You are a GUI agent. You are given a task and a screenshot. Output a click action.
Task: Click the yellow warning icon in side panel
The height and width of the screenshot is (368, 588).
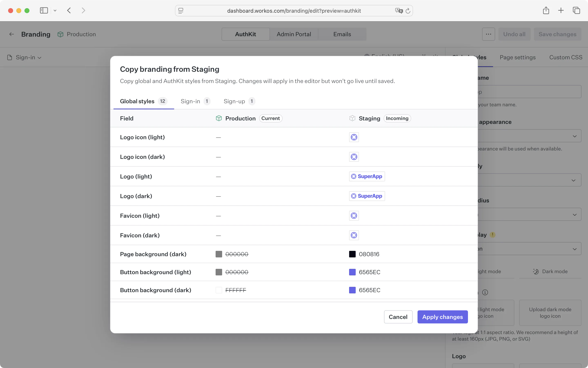click(x=492, y=235)
